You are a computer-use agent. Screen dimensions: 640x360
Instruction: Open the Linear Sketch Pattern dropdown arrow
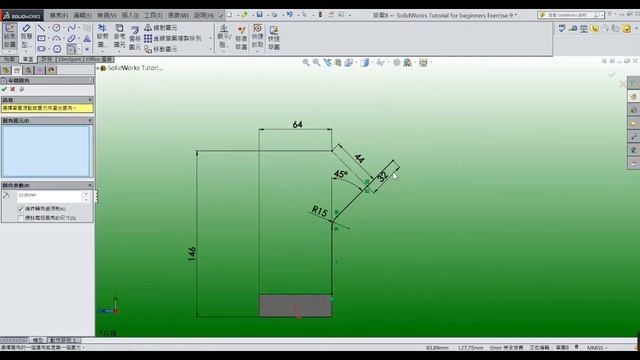point(211,38)
